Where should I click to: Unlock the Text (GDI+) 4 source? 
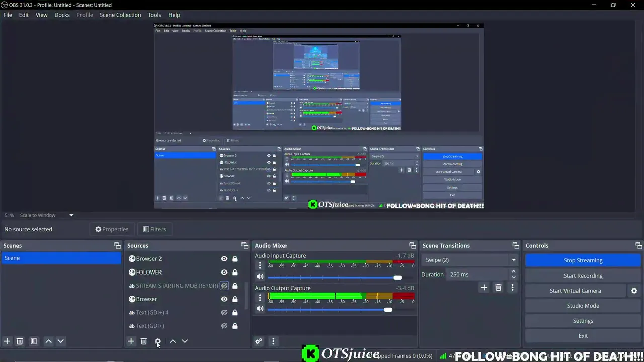pyautogui.click(x=235, y=312)
